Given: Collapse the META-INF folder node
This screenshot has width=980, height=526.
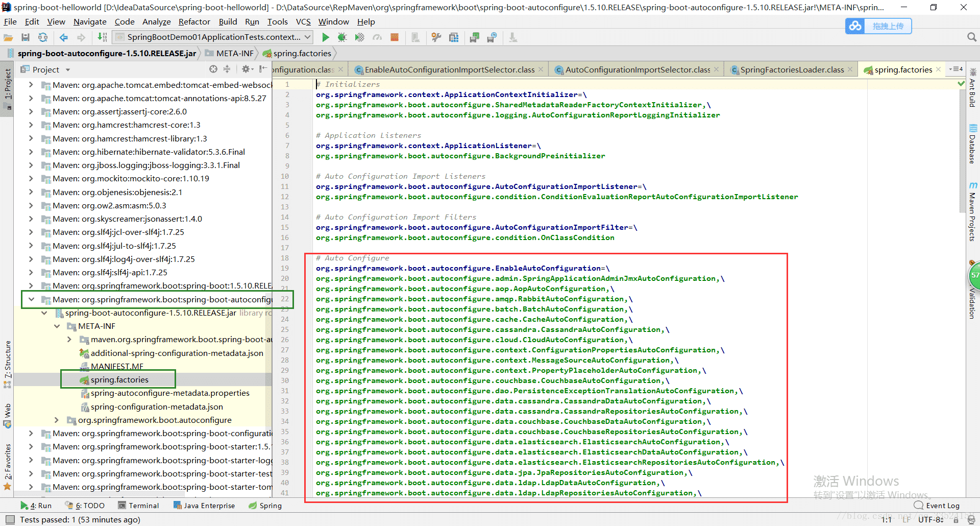Looking at the screenshot, I should coord(57,326).
